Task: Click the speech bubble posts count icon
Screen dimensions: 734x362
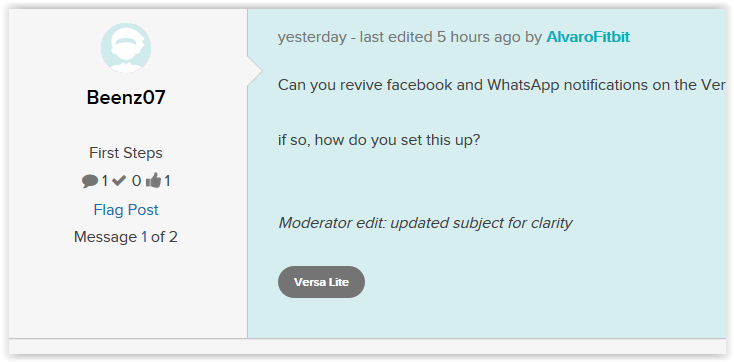Action: pos(90,181)
